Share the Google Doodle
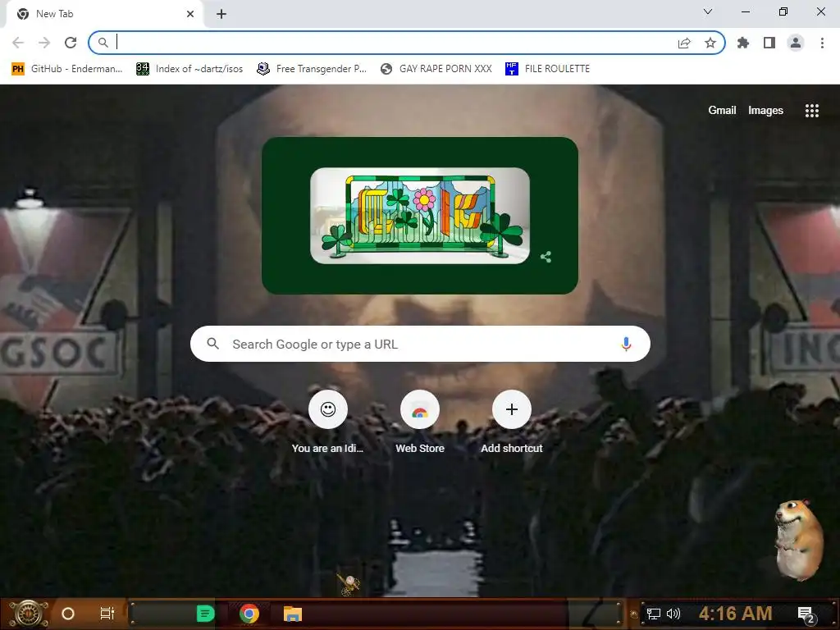This screenshot has width=840, height=630. [x=546, y=257]
